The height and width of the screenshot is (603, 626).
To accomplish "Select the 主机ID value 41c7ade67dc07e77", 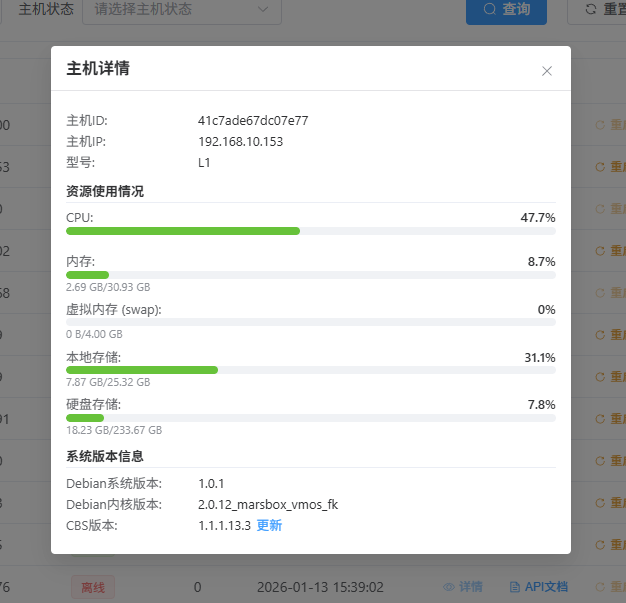I will [253, 121].
